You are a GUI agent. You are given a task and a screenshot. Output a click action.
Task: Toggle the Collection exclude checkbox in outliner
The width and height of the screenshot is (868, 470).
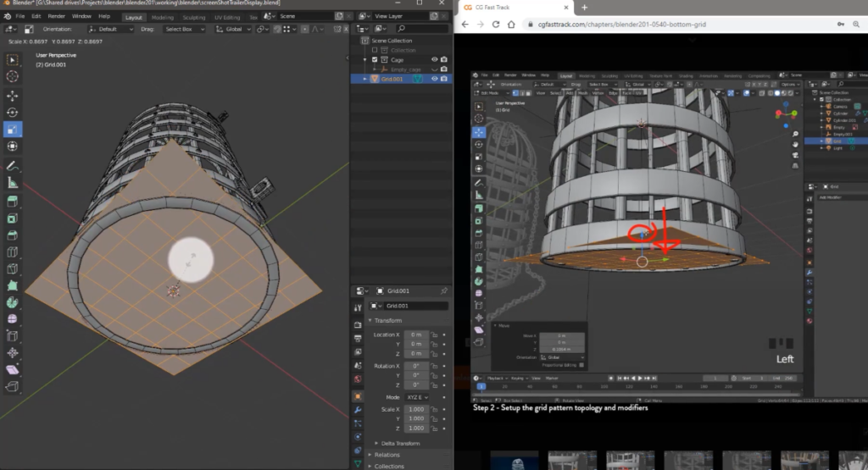(x=375, y=50)
